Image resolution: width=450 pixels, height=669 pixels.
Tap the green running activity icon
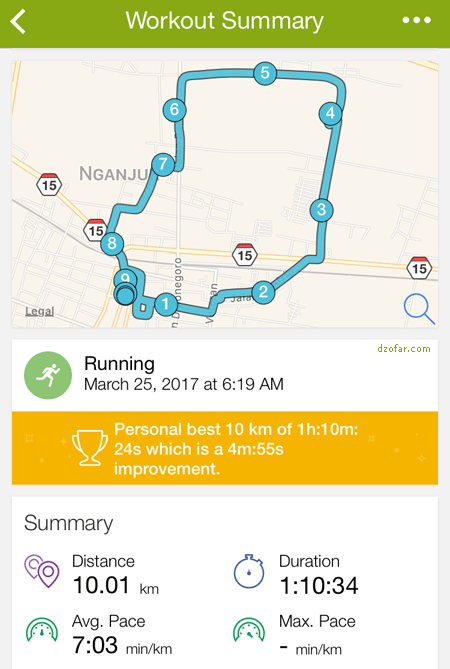click(48, 375)
